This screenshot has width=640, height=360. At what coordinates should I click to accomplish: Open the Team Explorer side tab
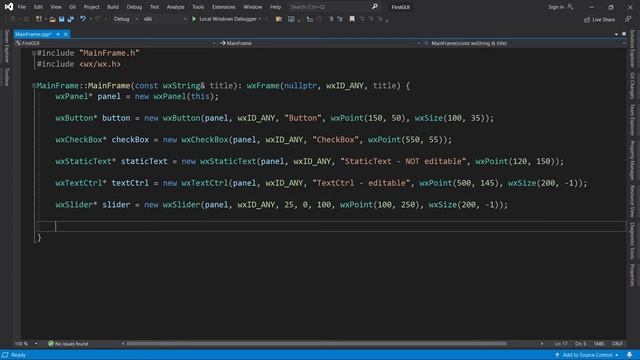pos(633,120)
